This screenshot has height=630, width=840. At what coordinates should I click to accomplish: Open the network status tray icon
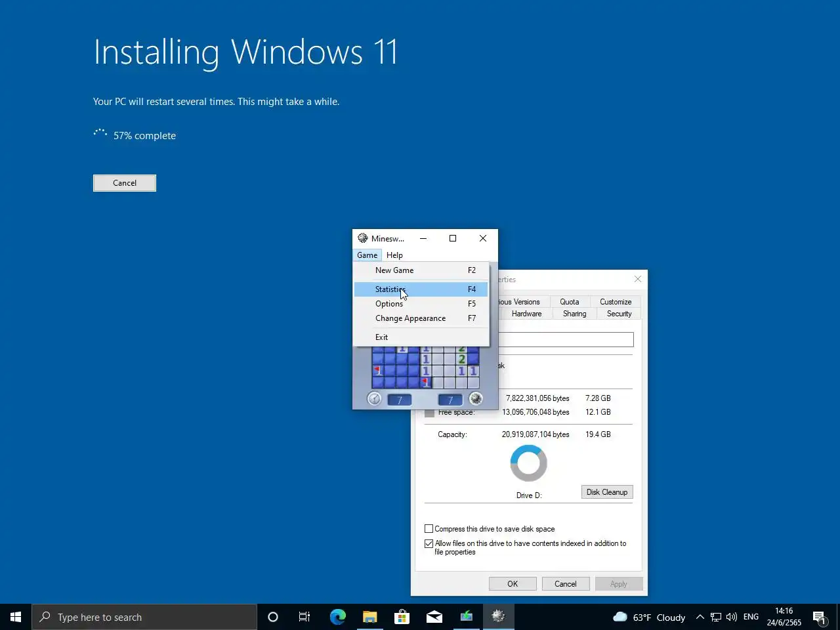pyautogui.click(x=716, y=617)
